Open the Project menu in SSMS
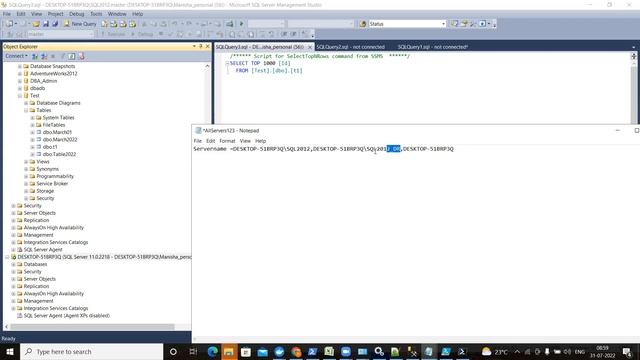 pyautogui.click(x=56, y=14)
